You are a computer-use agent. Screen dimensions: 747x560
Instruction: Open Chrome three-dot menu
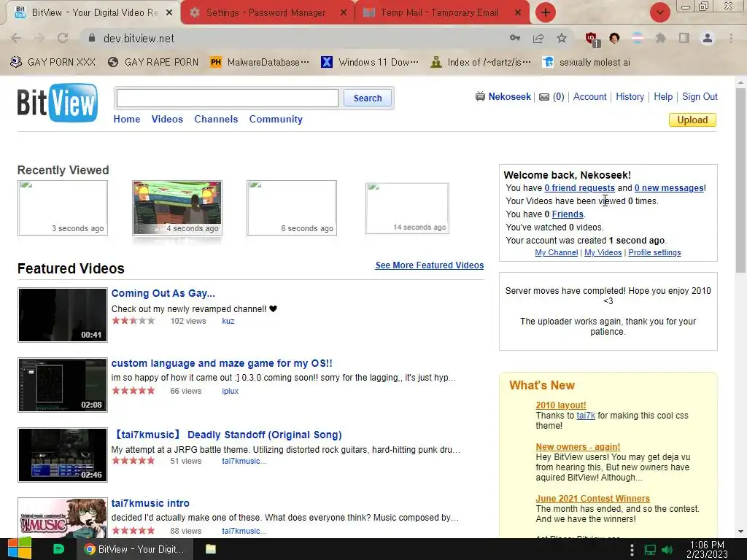[x=731, y=38]
